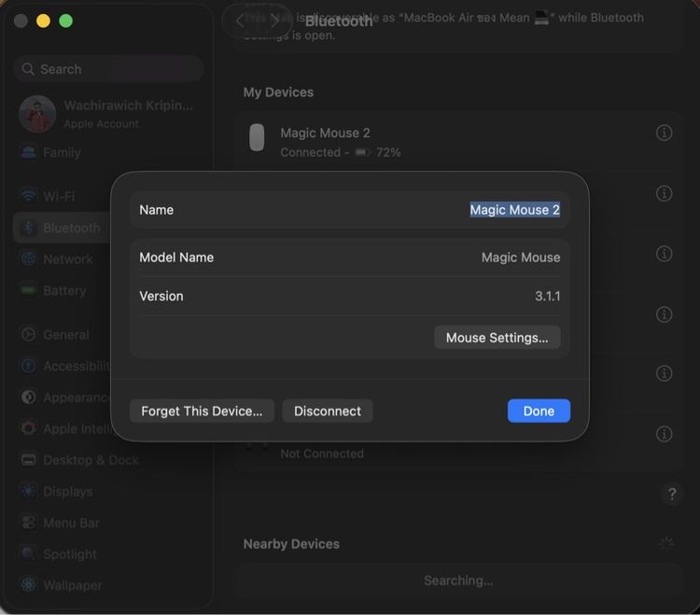Go forward with the right chevron

pos(274,21)
